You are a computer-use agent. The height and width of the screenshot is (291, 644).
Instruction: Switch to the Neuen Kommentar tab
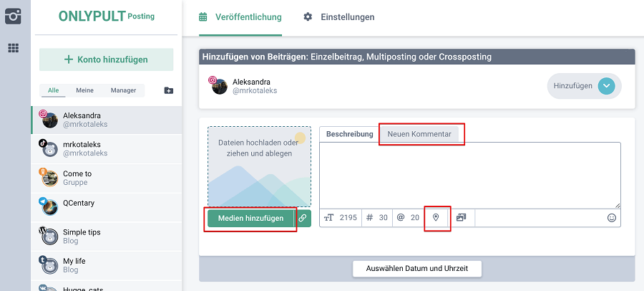(419, 134)
